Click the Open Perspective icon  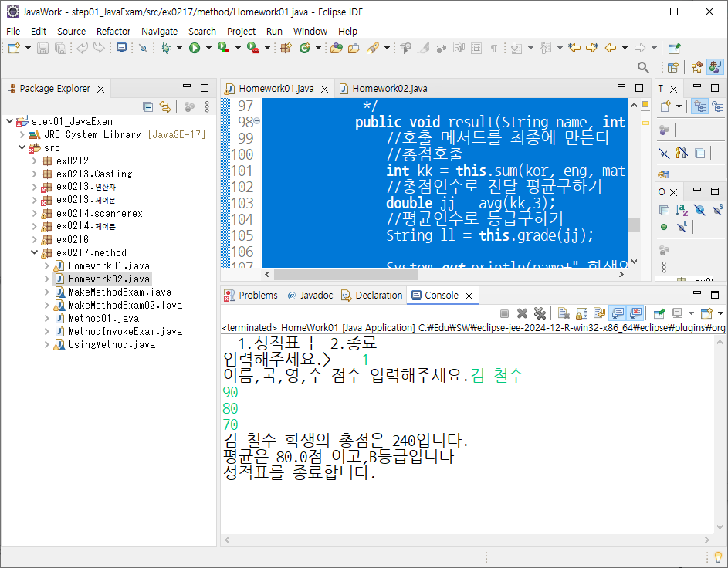click(x=672, y=67)
